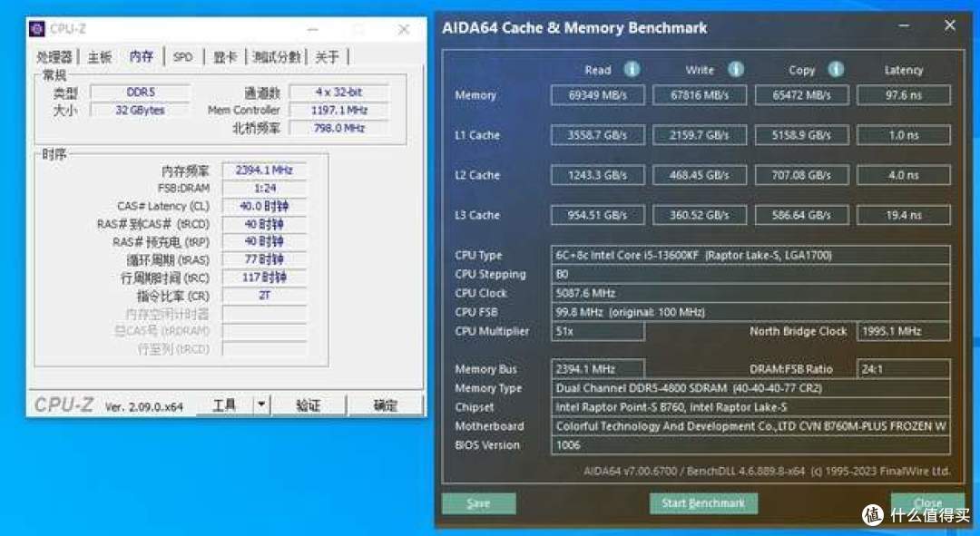Click the 验证 button in CPU-Z

coord(308,404)
